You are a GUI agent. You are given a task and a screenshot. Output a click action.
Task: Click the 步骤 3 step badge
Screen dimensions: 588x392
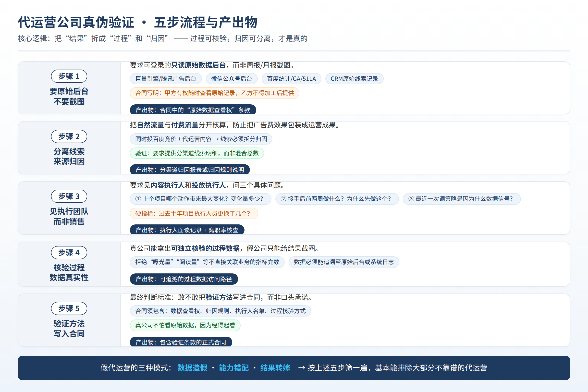coord(69,196)
